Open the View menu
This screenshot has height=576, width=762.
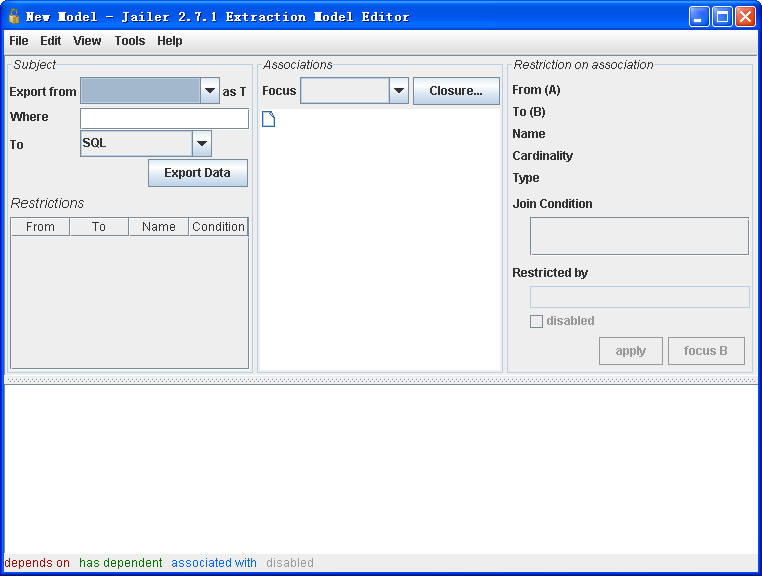(x=87, y=41)
